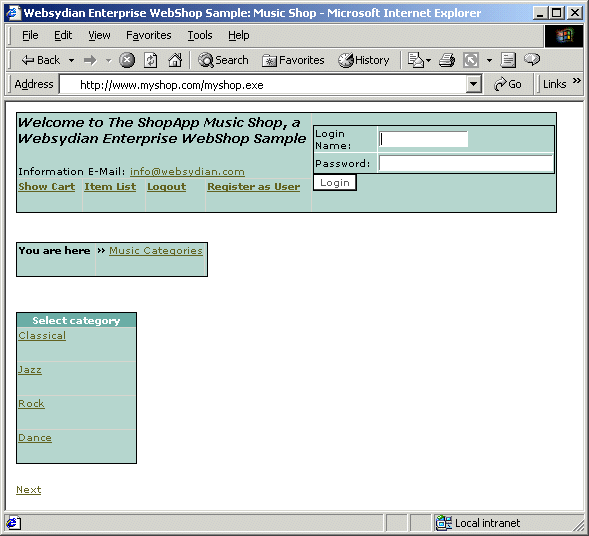Screen dimensions: 589x536
Task: Click the Password input field
Action: (466, 163)
